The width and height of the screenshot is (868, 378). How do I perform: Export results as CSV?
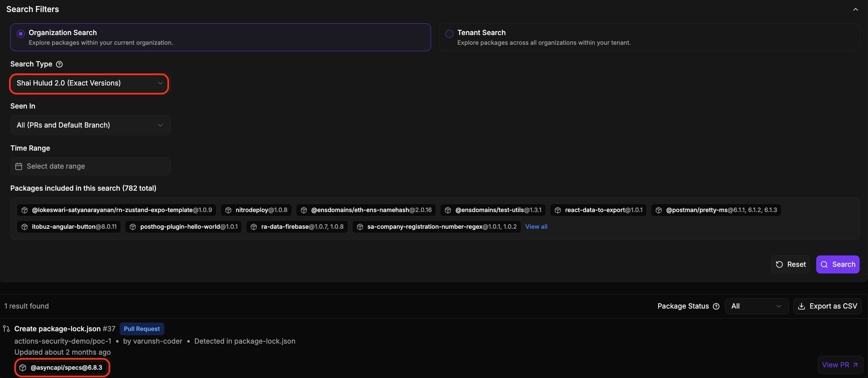(x=827, y=306)
